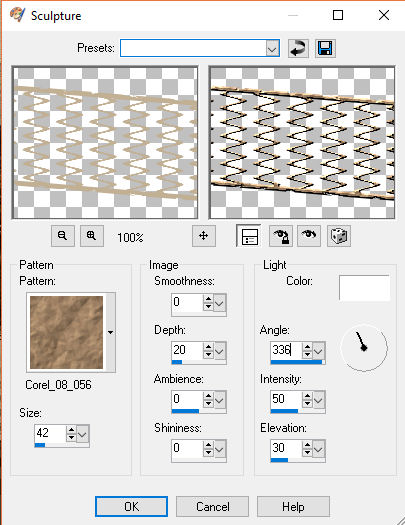Click the reset to default icon
405x525 pixels.
298,49
